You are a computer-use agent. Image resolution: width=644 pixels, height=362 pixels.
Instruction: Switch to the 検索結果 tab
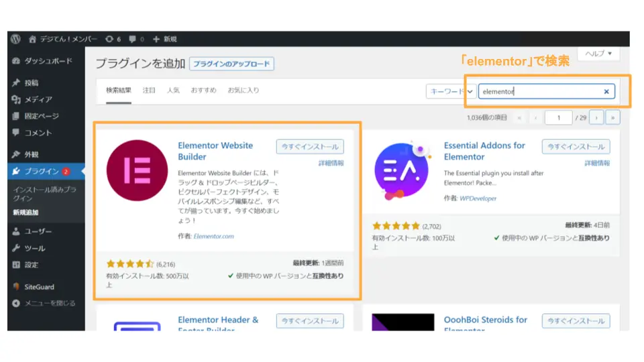tap(119, 90)
